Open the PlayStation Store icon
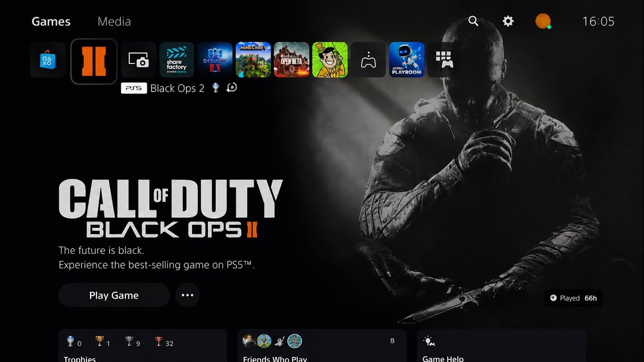The width and height of the screenshot is (644, 362). click(48, 60)
